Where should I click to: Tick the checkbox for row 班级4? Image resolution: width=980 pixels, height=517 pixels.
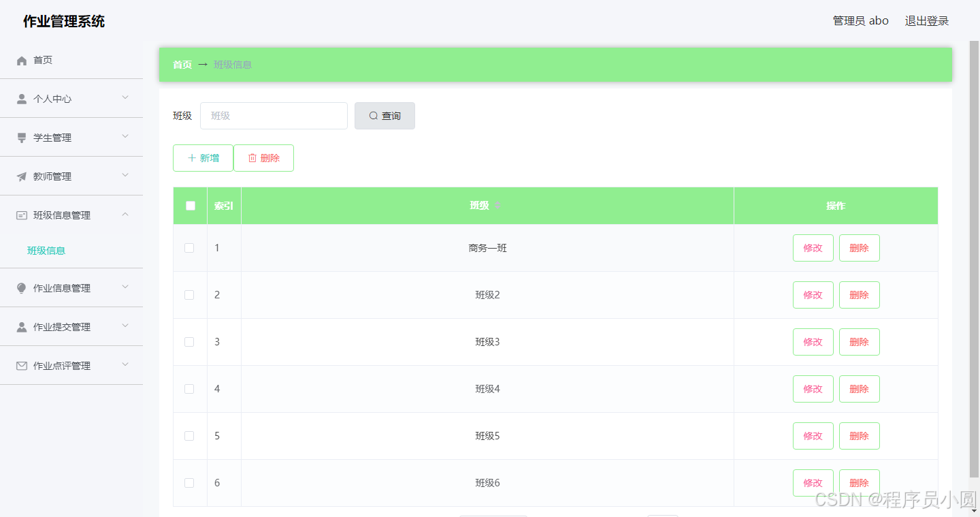pos(189,389)
